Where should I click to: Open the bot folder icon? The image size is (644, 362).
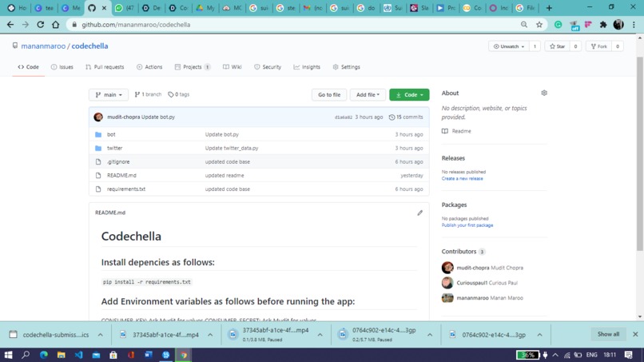pyautogui.click(x=98, y=134)
